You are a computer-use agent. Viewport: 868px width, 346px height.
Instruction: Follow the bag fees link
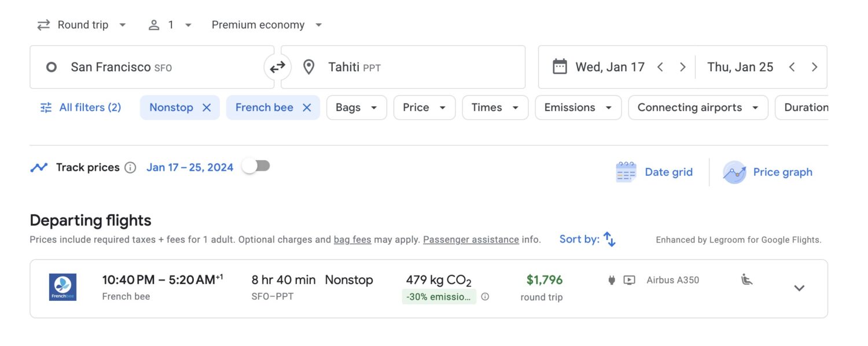tap(352, 240)
